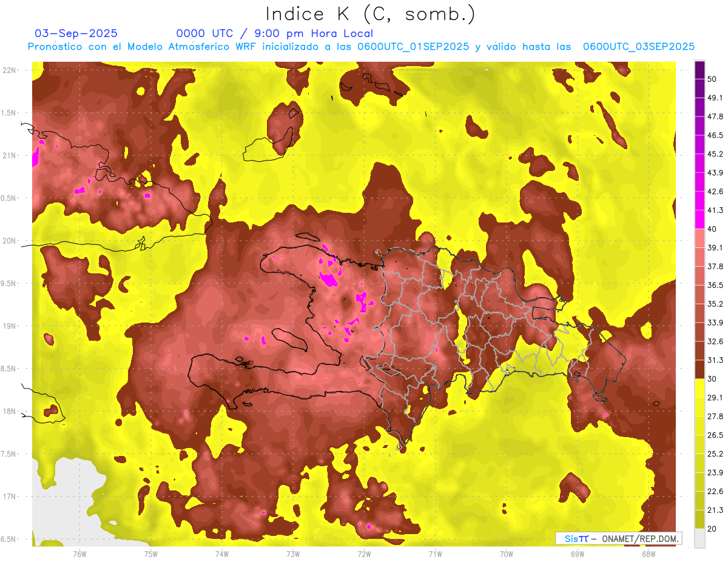The height and width of the screenshot is (562, 728).
Task: Click the colorbar value "40"
Action: [x=713, y=229]
